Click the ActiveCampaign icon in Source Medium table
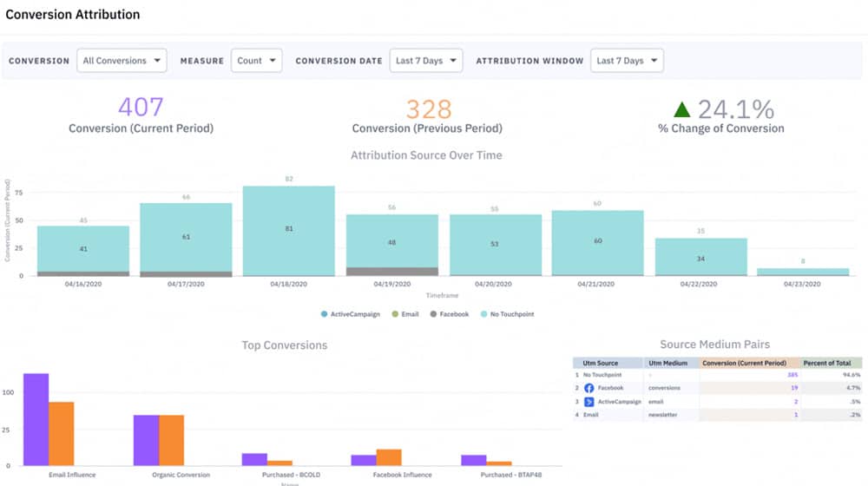 (x=589, y=402)
